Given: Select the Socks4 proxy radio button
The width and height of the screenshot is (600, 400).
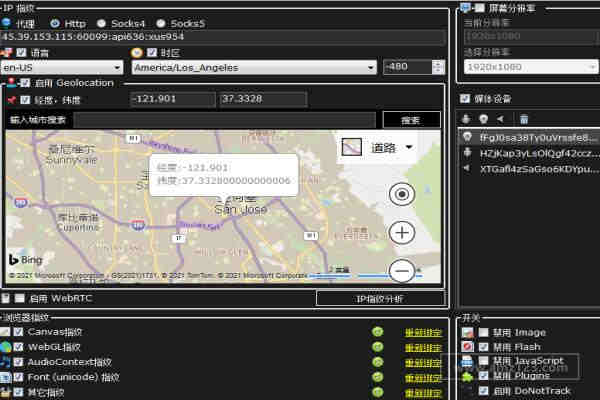Looking at the screenshot, I should pos(104,23).
